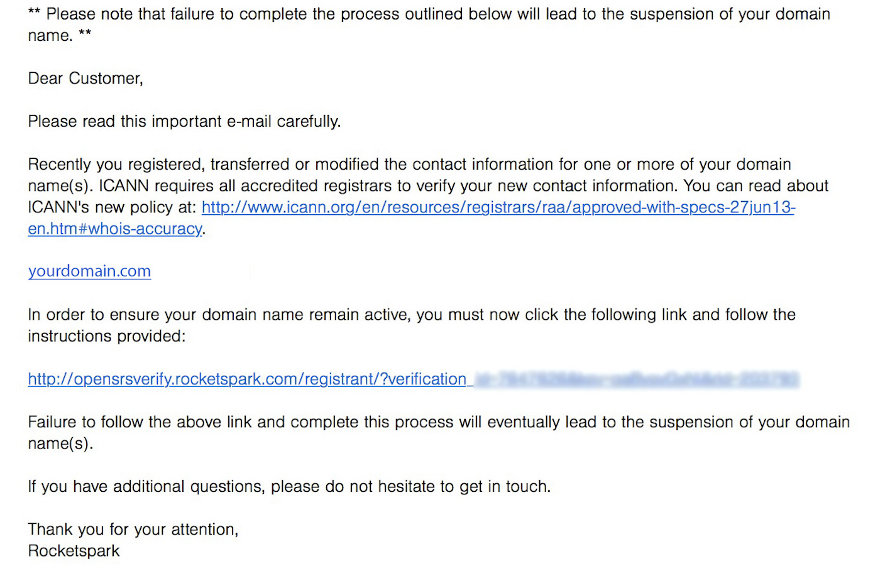
Task: Click the 'instructions provided:' text
Action: [x=107, y=336]
